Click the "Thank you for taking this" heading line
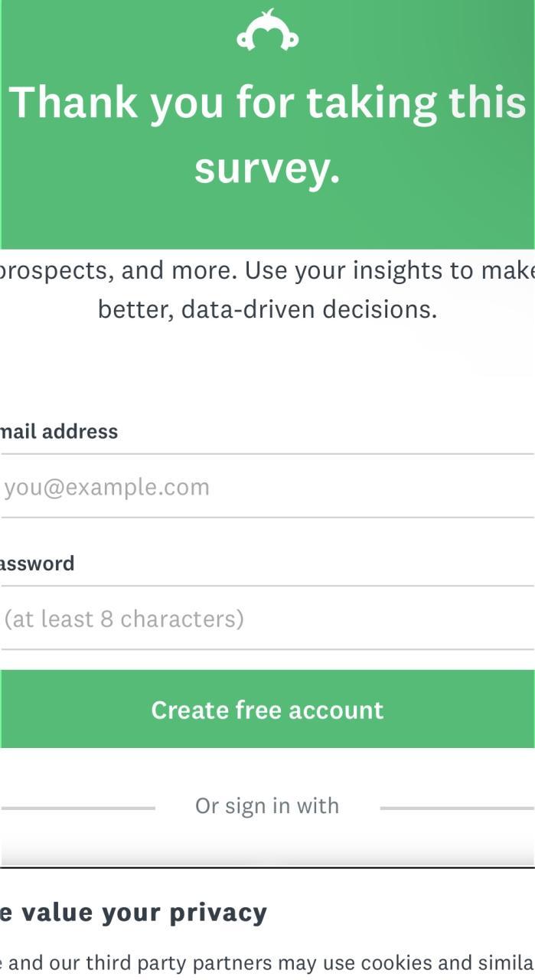535x980 pixels. [x=267, y=103]
